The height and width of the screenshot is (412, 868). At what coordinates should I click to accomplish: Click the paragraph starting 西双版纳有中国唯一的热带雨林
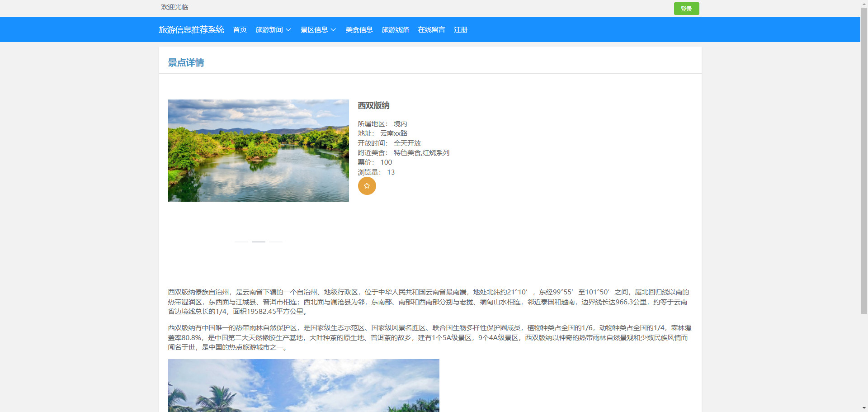429,337
